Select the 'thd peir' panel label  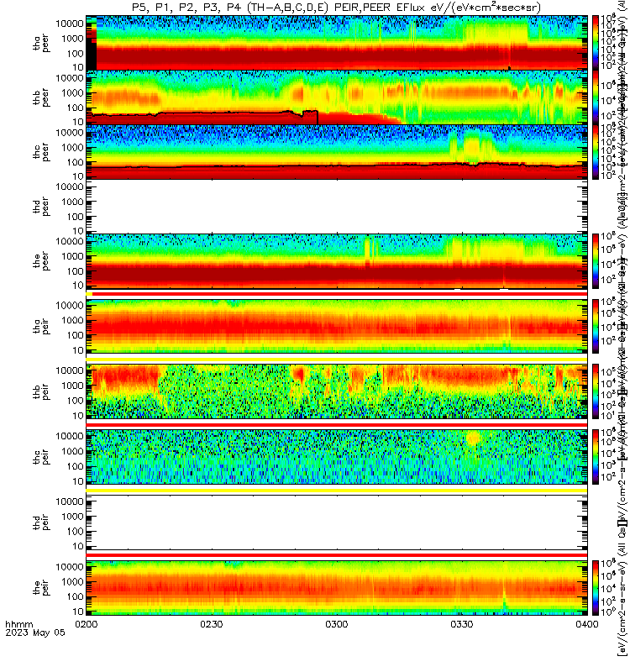pos(41,522)
